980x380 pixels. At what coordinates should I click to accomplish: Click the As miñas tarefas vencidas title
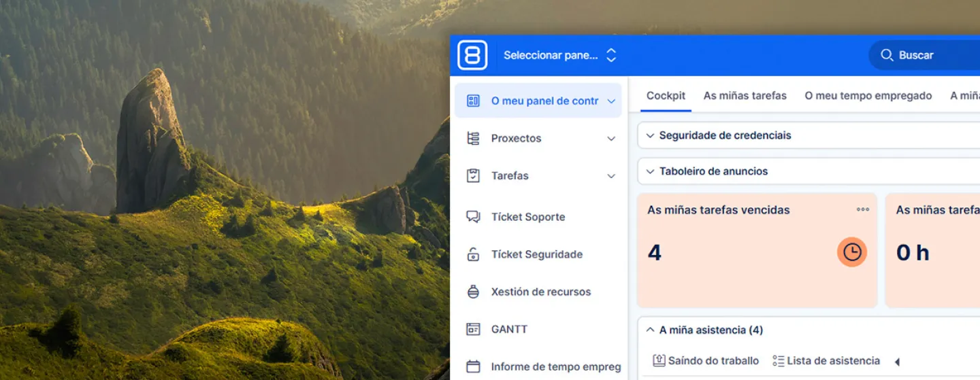tap(718, 210)
